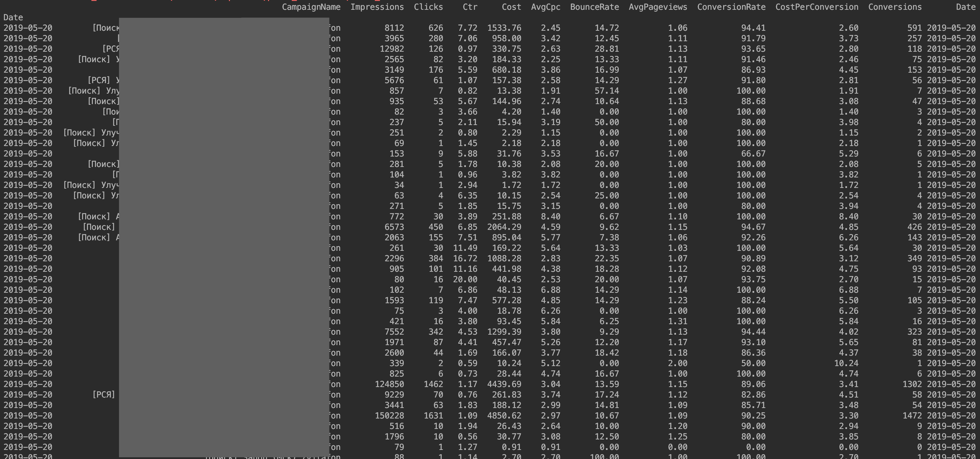Select the Impressions value 5676
This screenshot has height=459, width=980.
(x=394, y=80)
